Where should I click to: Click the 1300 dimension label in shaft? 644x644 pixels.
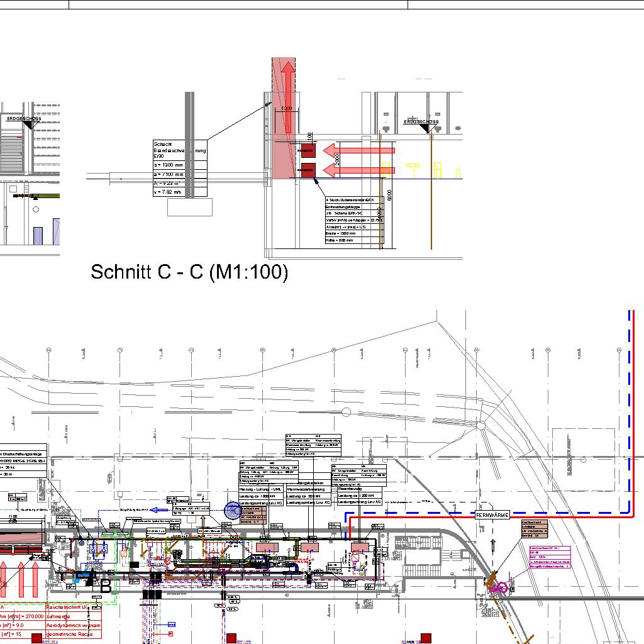pos(286,109)
